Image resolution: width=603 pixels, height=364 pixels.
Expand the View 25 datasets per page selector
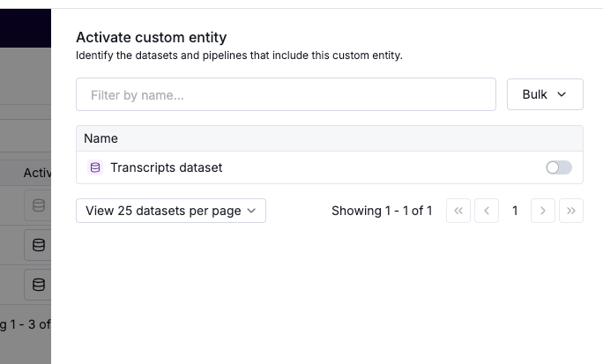171,211
